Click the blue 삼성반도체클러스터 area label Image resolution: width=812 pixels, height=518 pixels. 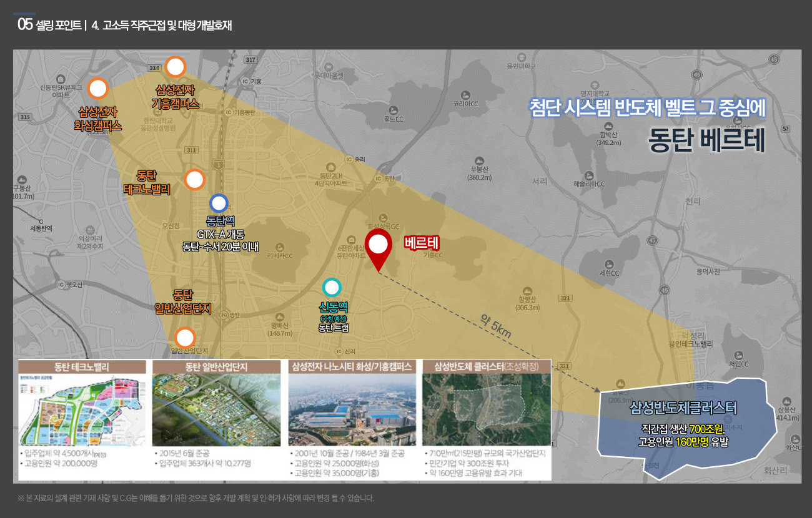683,409
